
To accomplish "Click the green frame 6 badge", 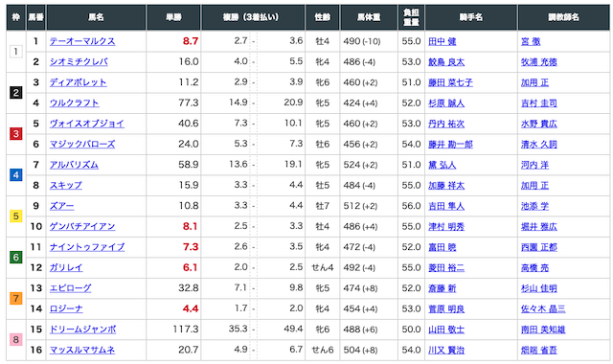I will tap(15, 258).
